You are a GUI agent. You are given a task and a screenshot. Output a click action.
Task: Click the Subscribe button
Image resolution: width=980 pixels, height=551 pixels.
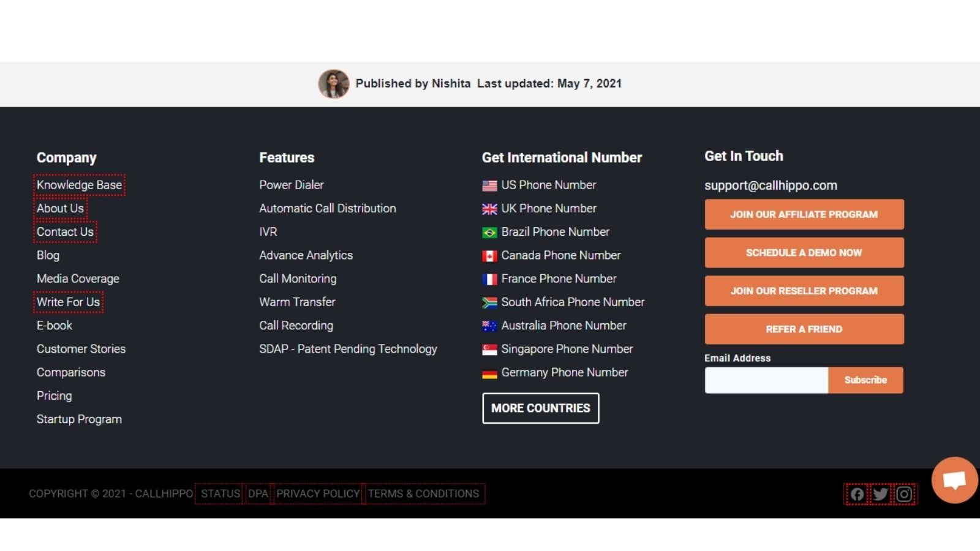(865, 380)
